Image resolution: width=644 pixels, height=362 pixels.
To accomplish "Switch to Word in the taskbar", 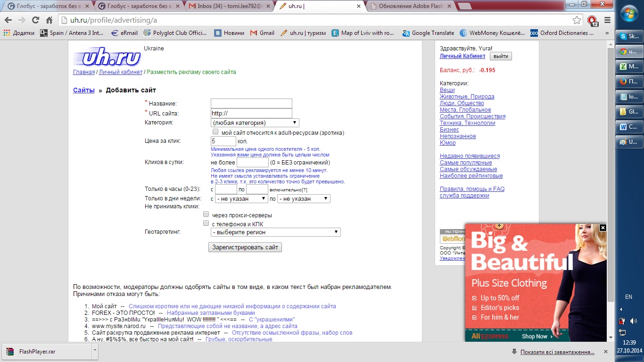I will pyautogui.click(x=629, y=127).
